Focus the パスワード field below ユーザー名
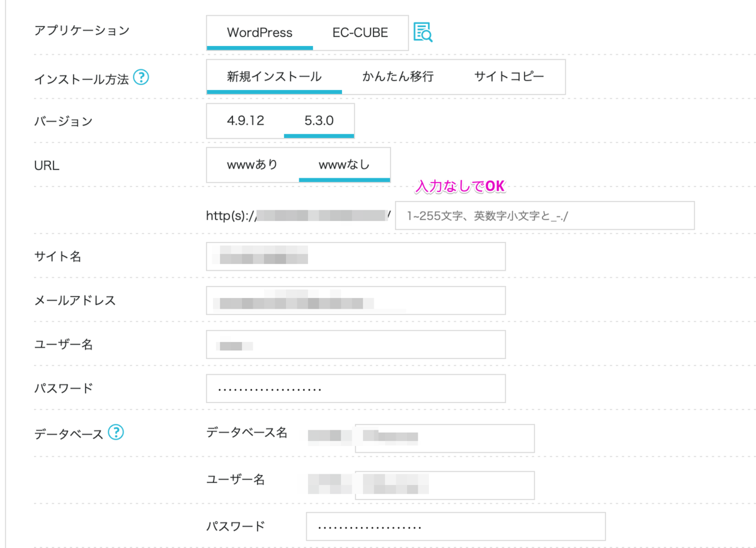This screenshot has height=548, width=756. [355, 389]
